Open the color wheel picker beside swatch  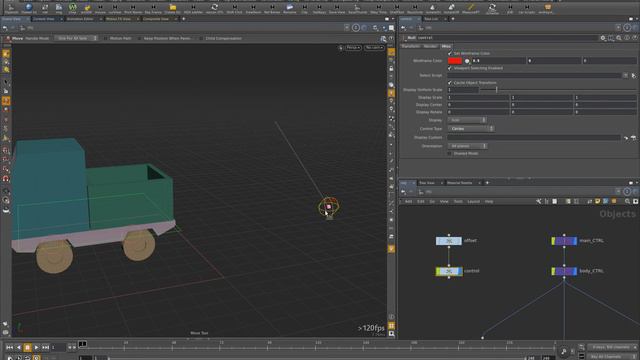coord(467,61)
